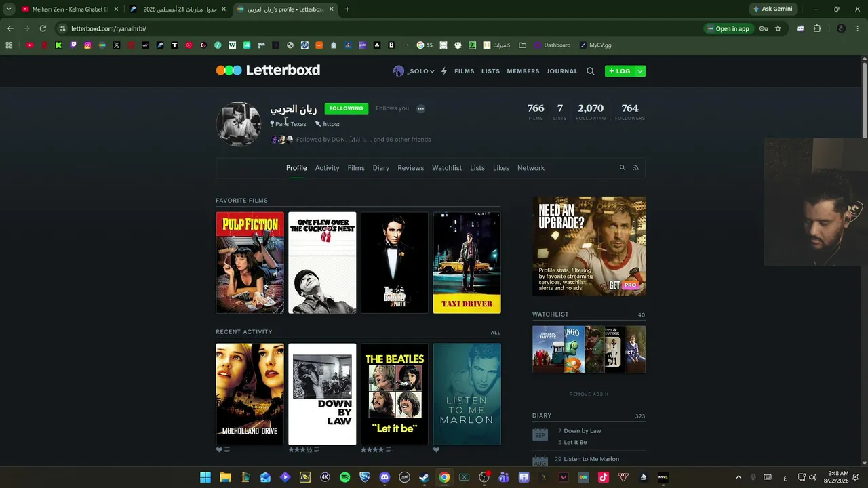Click Open in app button

(728, 28)
